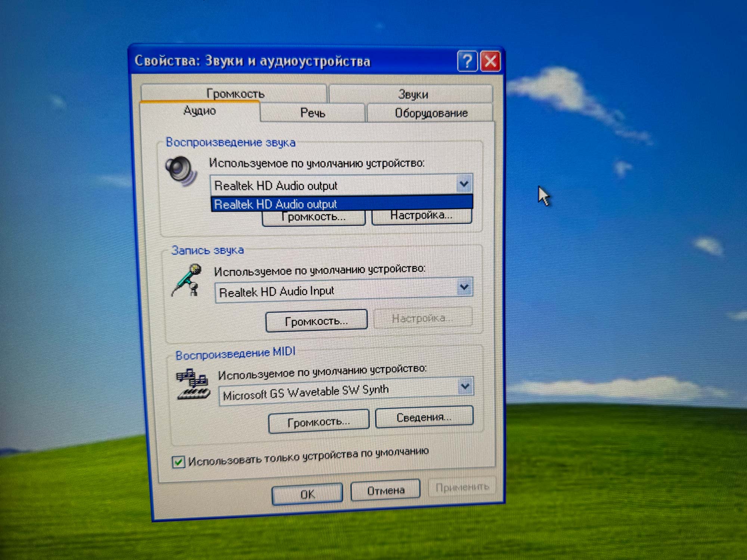Open the Оборудование tab
This screenshot has width=747, height=560.
(431, 113)
